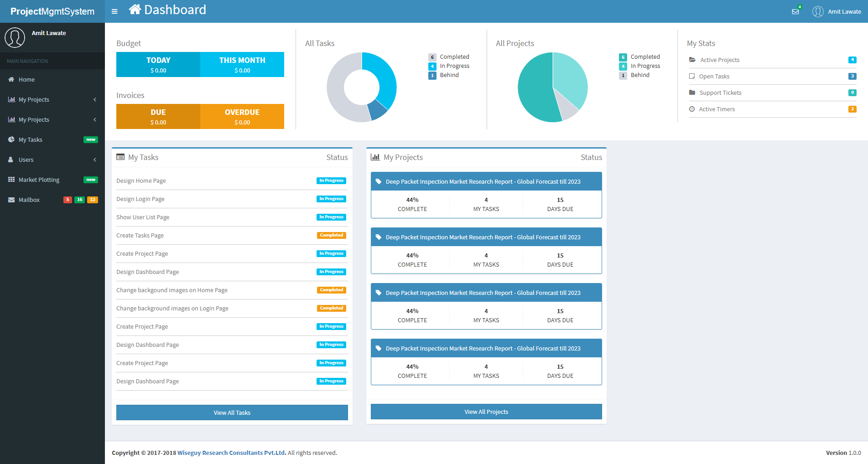
Task: Click the new badge on Market Plotting
Action: 91,180
